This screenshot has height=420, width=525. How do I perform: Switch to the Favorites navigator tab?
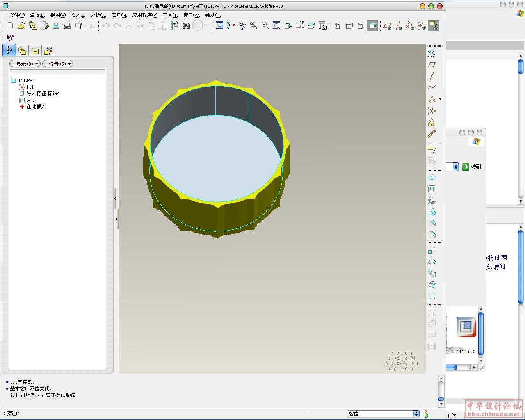coord(35,51)
